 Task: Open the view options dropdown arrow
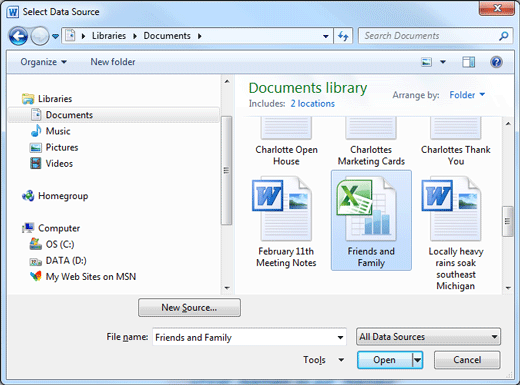point(443,62)
